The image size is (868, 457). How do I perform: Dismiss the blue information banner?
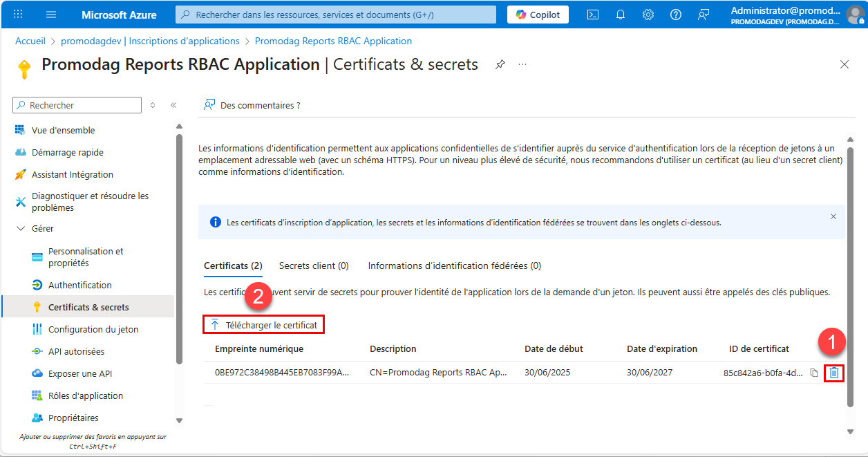(x=833, y=216)
